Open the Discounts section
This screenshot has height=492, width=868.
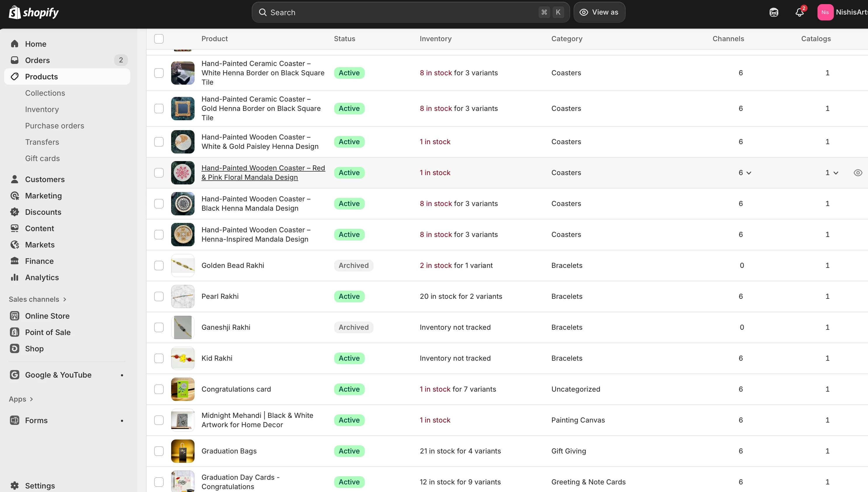[x=43, y=212]
